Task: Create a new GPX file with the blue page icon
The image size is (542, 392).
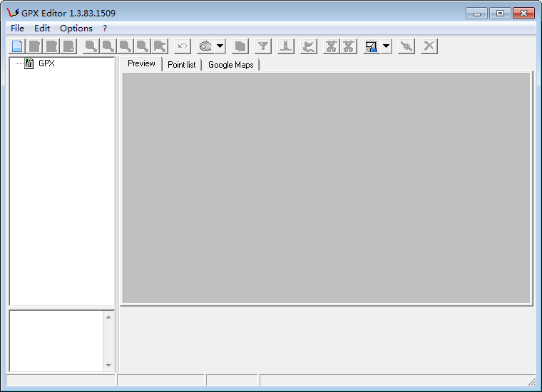Action: pyautogui.click(x=17, y=46)
